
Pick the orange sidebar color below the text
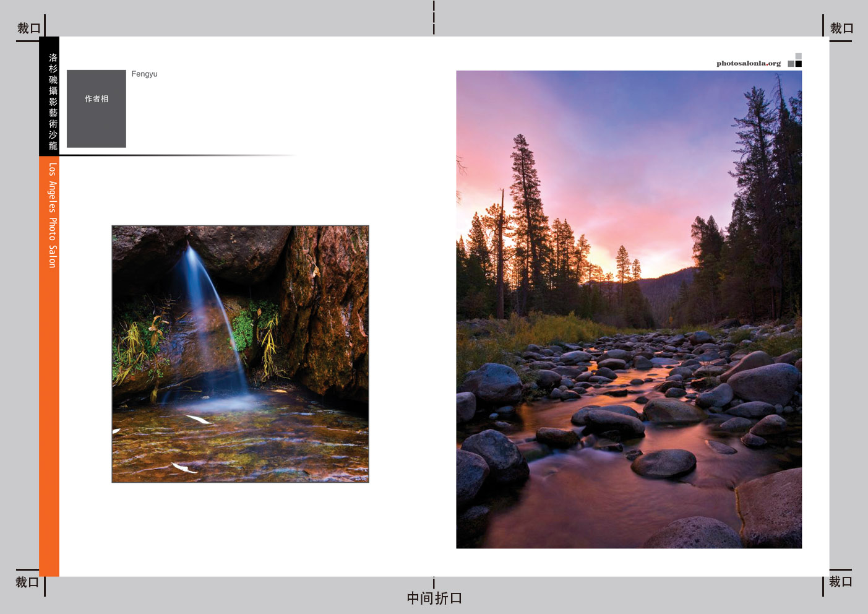click(49, 433)
